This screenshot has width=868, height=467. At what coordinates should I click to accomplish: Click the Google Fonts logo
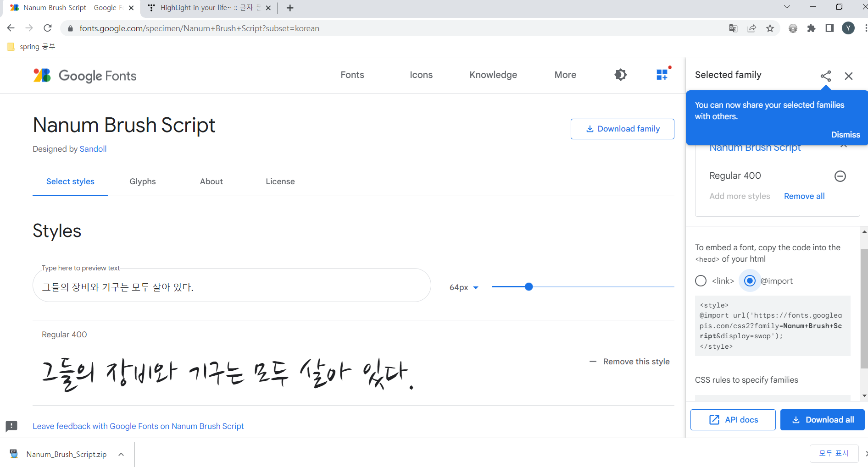click(85, 76)
